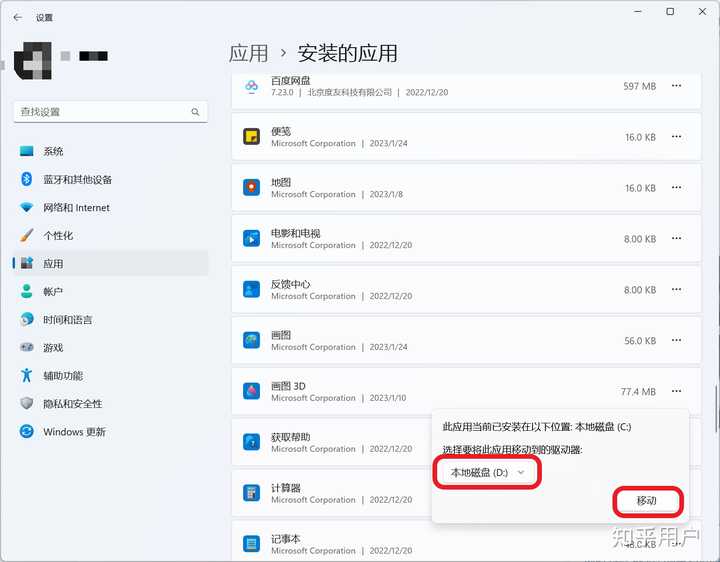
Task: Open more options for 画图 3D
Action: pos(676,391)
